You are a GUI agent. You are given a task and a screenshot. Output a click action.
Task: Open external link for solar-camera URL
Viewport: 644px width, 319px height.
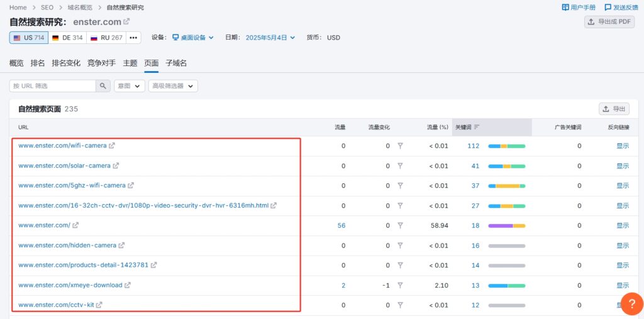pyautogui.click(x=116, y=166)
